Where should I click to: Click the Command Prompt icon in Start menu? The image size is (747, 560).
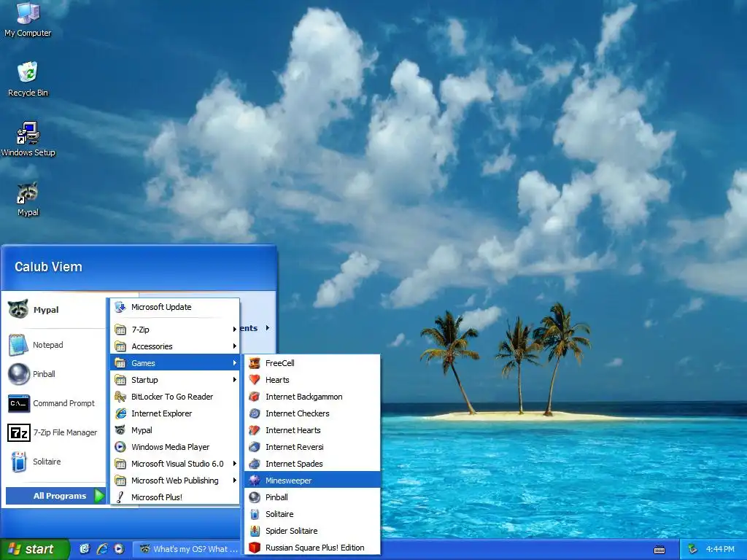[x=18, y=403]
